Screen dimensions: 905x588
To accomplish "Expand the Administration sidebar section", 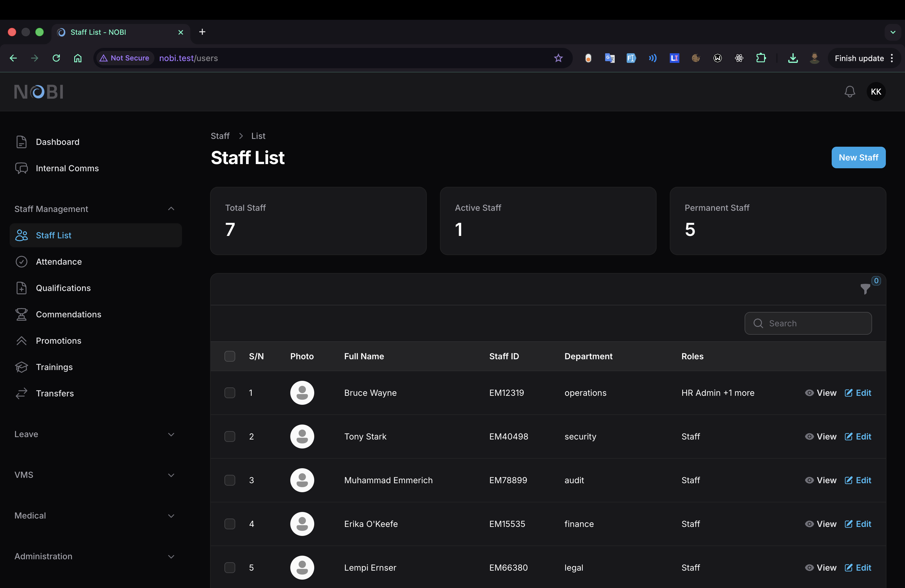I will click(171, 557).
